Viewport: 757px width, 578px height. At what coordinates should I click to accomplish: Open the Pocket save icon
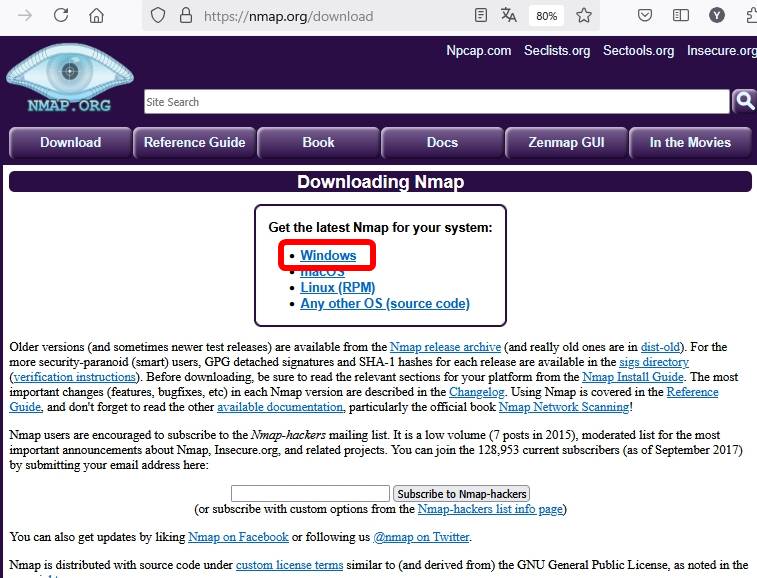645,15
